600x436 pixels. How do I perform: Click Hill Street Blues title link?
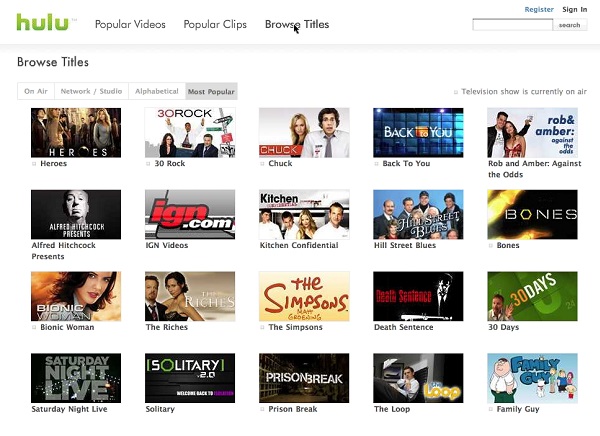[x=405, y=245]
